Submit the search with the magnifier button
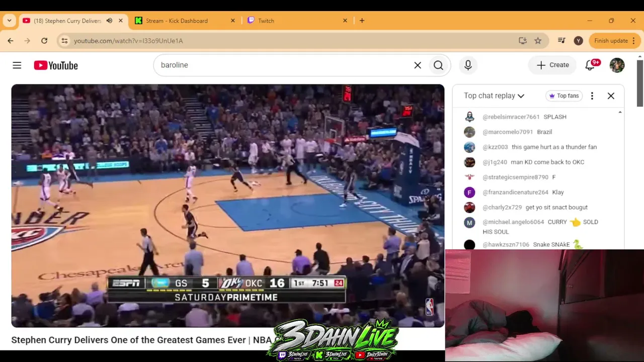This screenshot has width=644, height=362. (x=438, y=65)
